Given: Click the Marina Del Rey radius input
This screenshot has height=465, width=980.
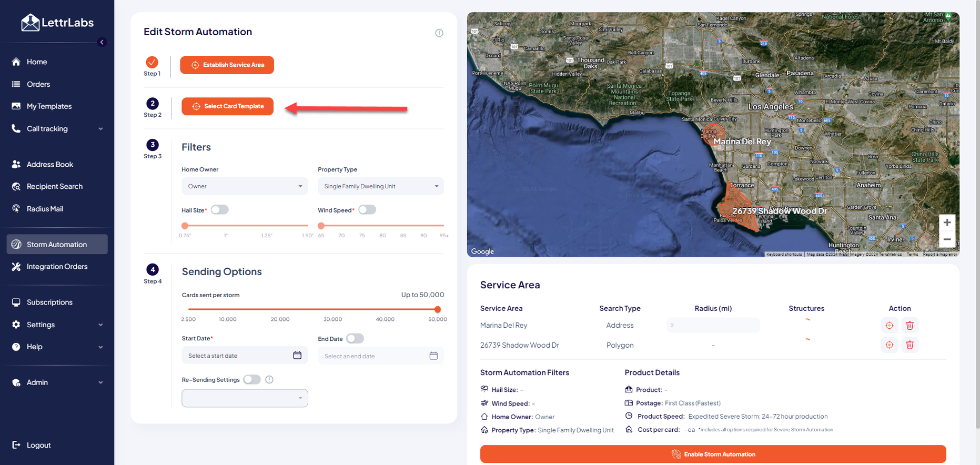Looking at the screenshot, I should (713, 326).
